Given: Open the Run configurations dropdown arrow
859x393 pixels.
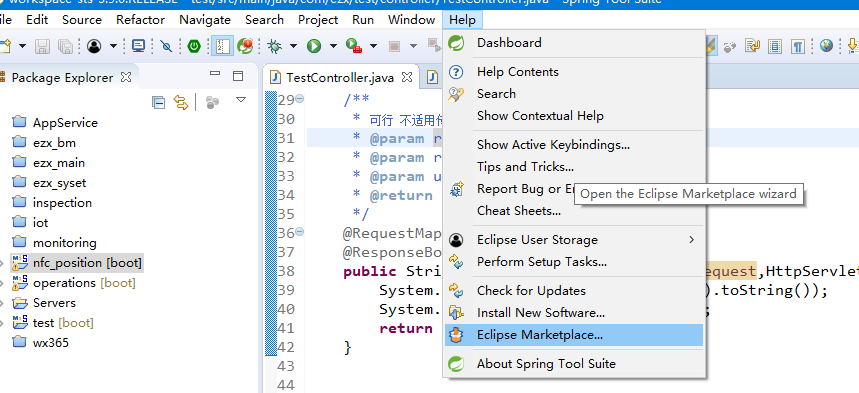Looking at the screenshot, I should pos(333,47).
